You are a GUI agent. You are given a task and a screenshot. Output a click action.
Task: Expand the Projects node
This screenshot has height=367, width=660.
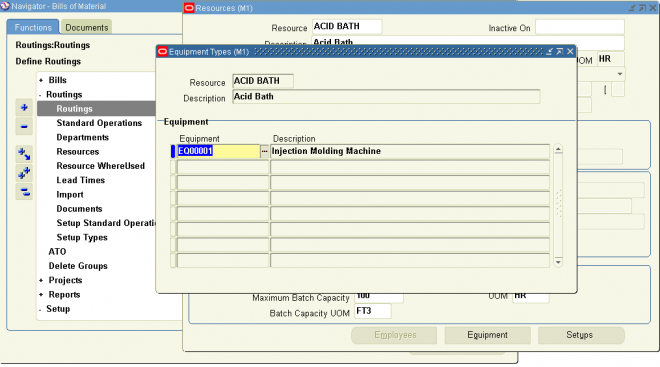click(41, 280)
